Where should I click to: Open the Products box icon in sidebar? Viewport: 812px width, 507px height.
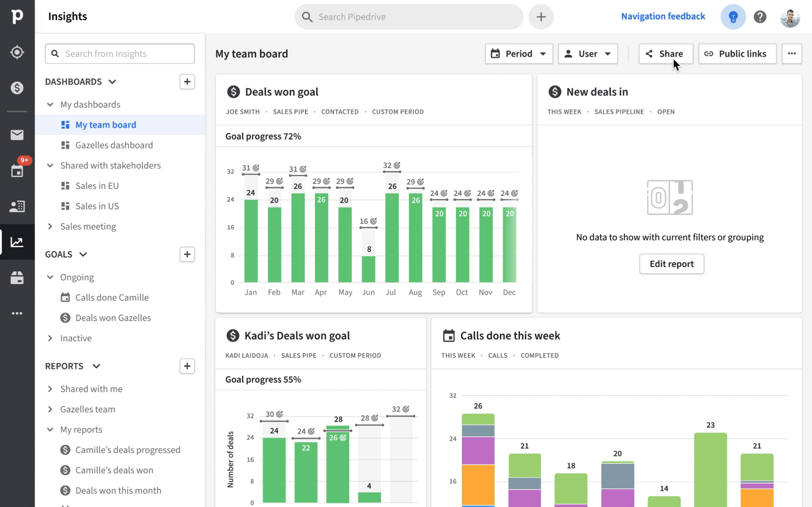point(17,278)
